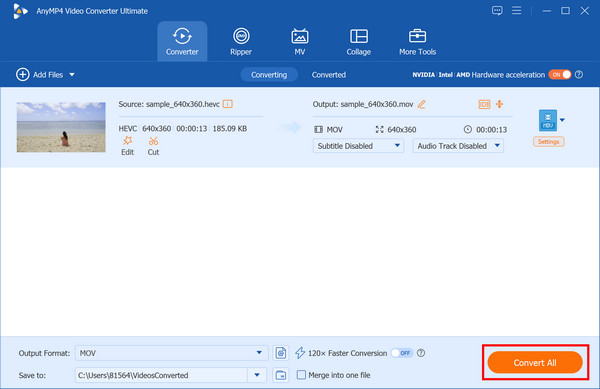Viewport: 600px width, 389px height.
Task: Click the MOV film strip icon
Action: (318, 129)
